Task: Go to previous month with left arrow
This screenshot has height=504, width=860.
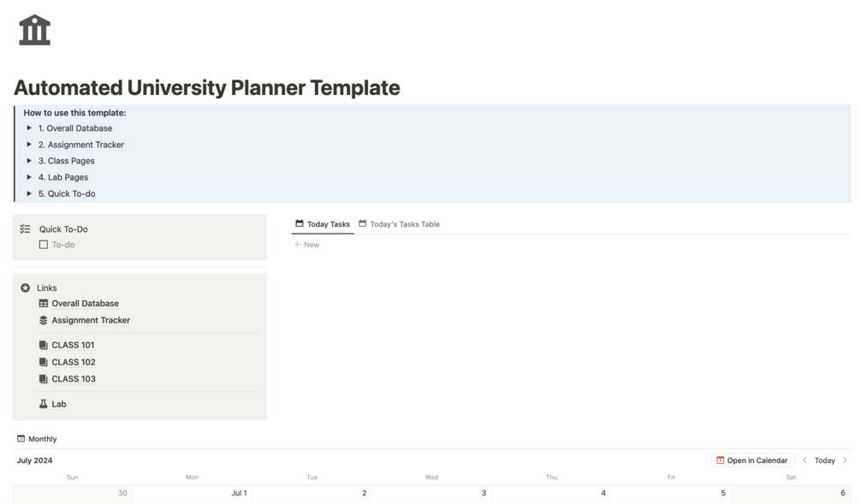Action: click(x=804, y=460)
